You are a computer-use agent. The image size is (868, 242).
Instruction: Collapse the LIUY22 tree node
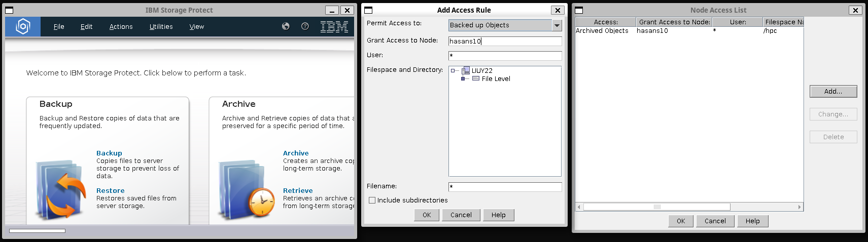(453, 71)
